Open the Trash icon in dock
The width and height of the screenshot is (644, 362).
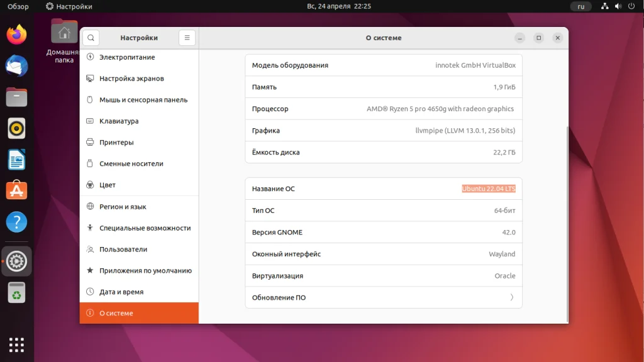pyautogui.click(x=16, y=292)
